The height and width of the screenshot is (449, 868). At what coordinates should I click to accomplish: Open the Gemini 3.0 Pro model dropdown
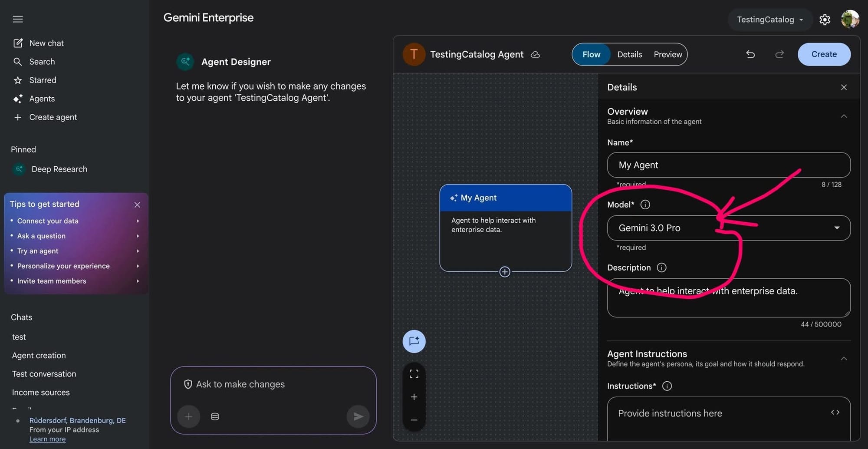point(728,228)
